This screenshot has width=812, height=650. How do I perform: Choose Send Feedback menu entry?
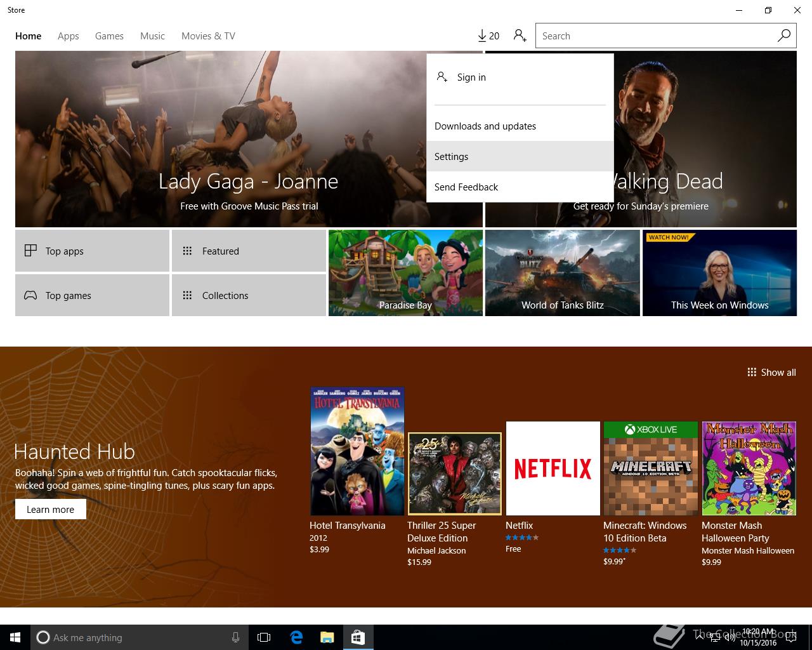pos(520,187)
